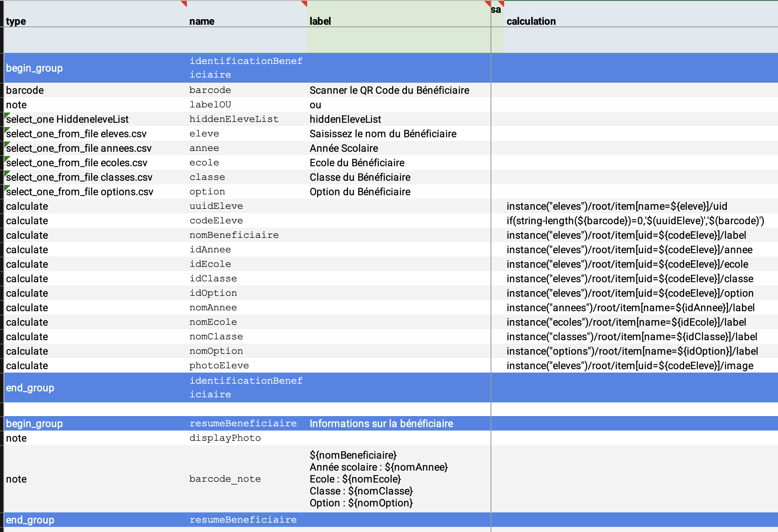
Task: Select calculation ending in '${codeEleve}]/ecole'
Action: 641,264
